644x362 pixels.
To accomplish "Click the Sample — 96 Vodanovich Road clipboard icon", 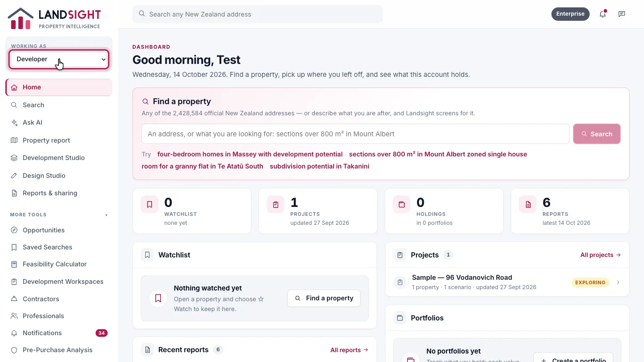I will [x=400, y=282].
